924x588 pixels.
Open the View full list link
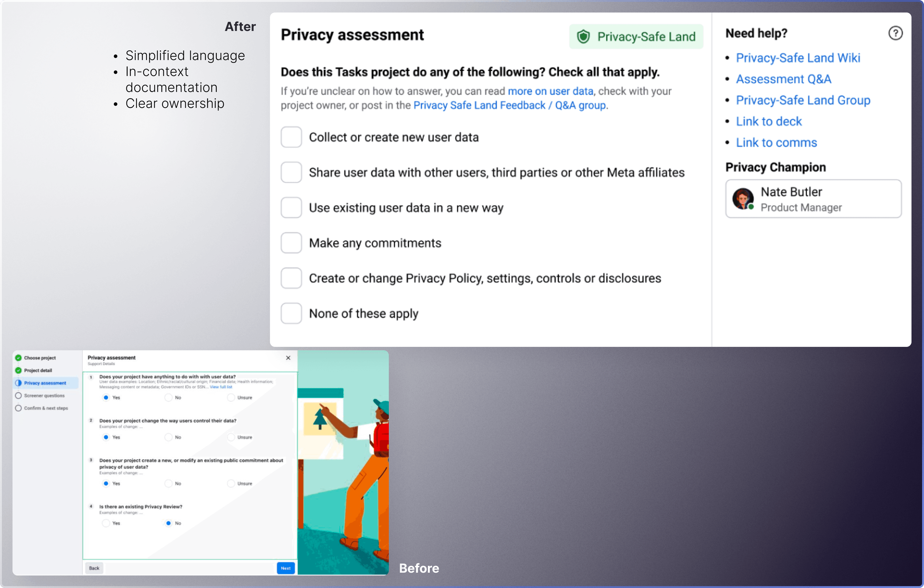click(x=221, y=387)
